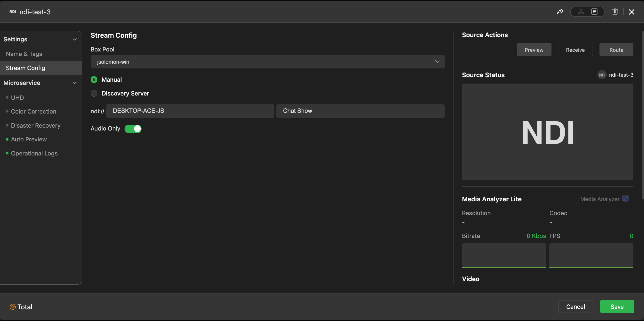The width and height of the screenshot is (644, 321).
Task: Collapse the Settings section chevron
Action: 75,39
